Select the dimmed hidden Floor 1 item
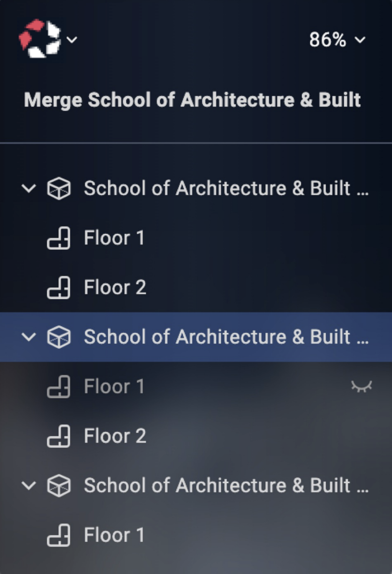The height and width of the screenshot is (574, 392). pyautogui.click(x=196, y=386)
